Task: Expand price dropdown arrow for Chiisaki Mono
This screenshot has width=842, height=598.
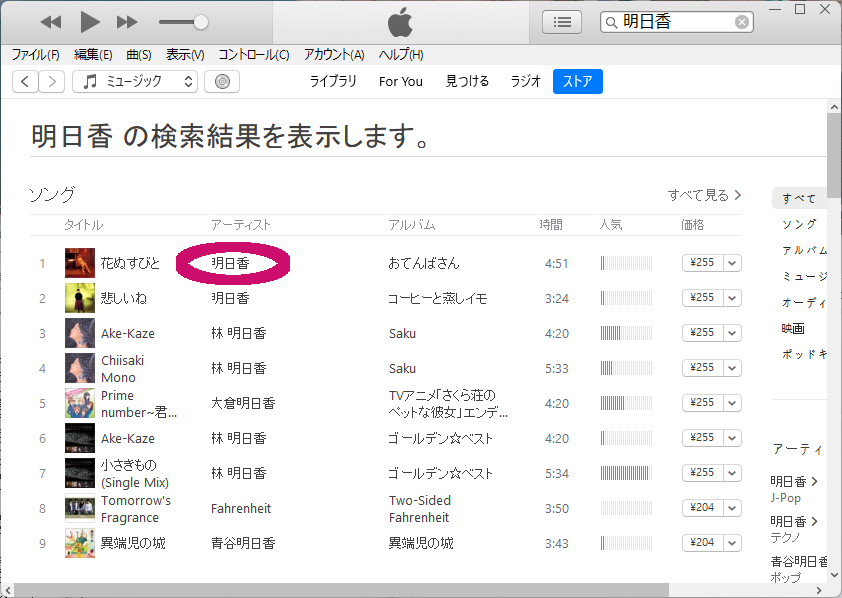Action: coord(732,368)
